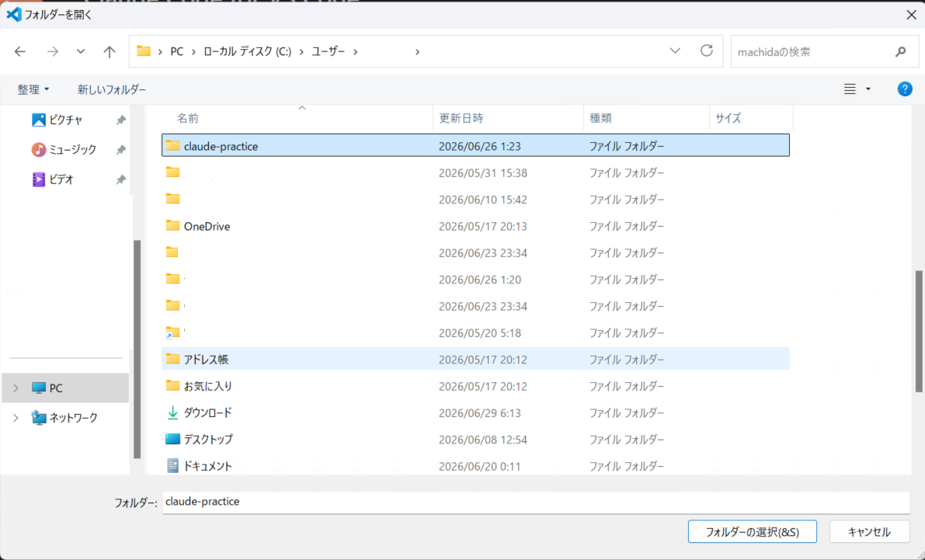Click the ドキュメント document icon
Viewport: 925px width, 560px height.
tap(172, 465)
